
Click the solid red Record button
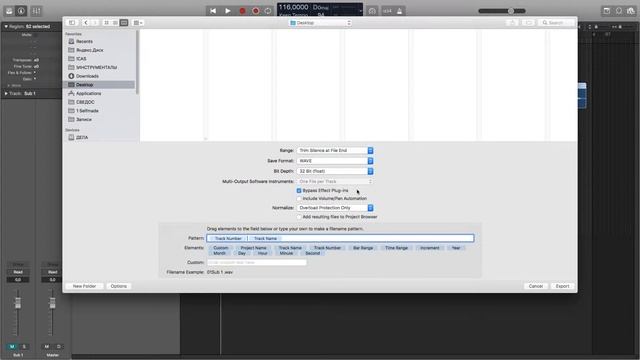click(242, 11)
